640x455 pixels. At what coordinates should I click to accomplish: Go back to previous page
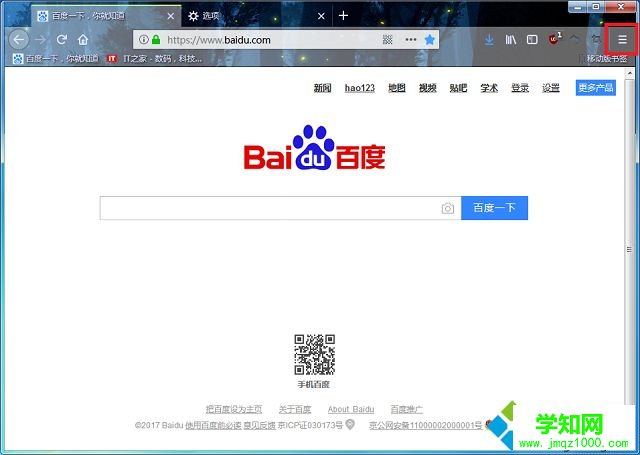19,40
